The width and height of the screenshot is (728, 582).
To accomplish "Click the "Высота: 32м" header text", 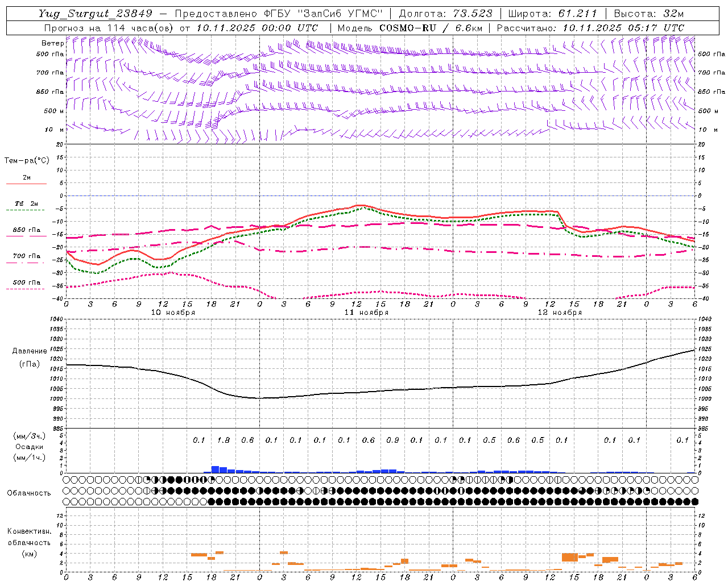I will point(649,14).
